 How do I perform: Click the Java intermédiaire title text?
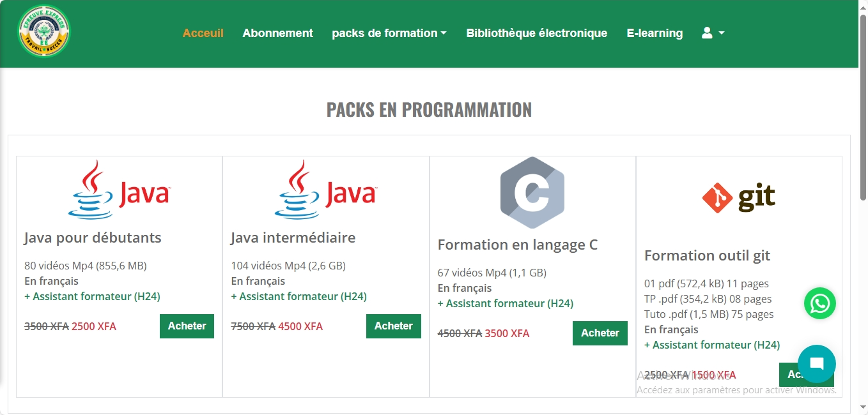click(x=293, y=238)
